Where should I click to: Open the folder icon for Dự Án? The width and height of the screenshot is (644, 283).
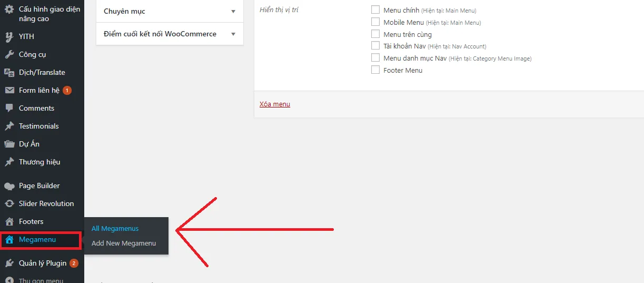coord(9,144)
